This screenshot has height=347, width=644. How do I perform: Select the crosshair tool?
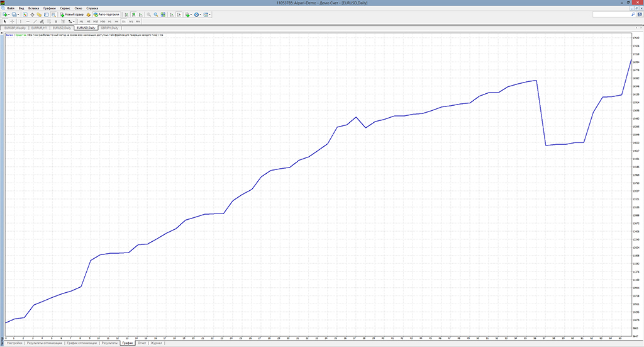point(13,21)
